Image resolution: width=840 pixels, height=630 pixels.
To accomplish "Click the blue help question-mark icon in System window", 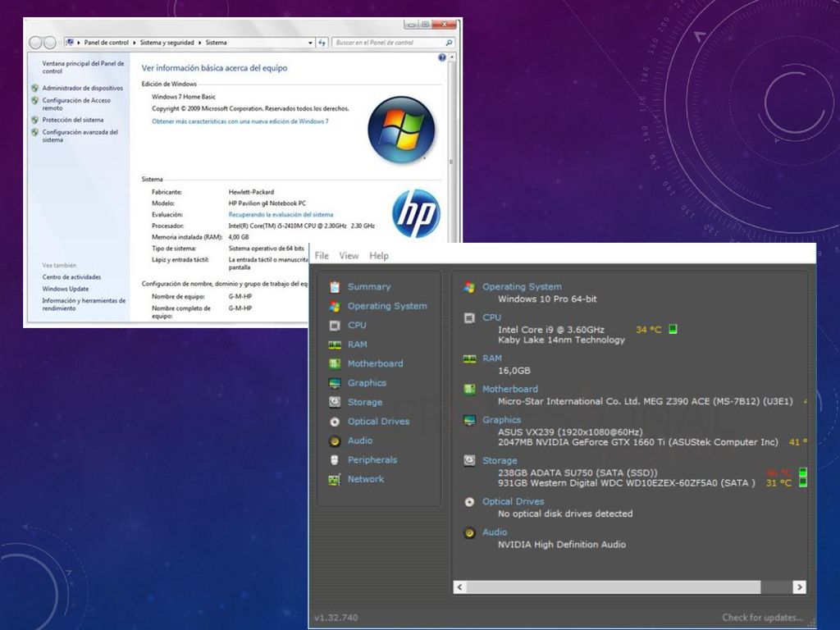I will [442, 58].
